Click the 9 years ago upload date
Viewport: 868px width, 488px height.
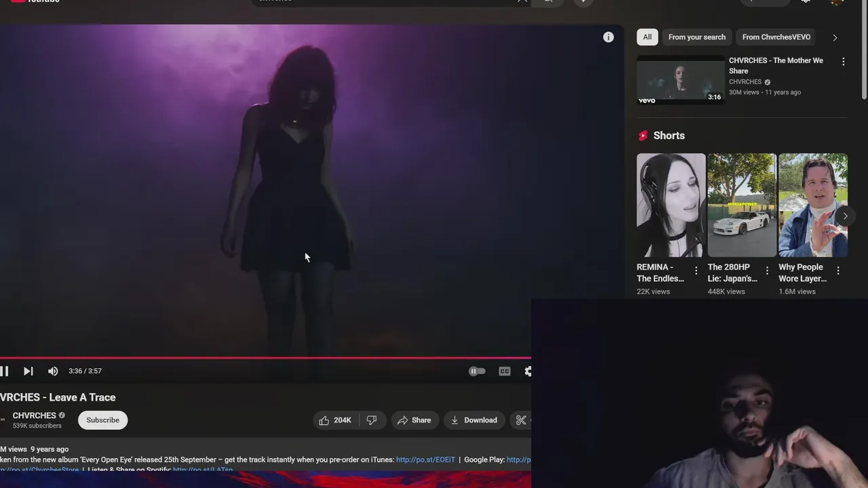click(x=50, y=449)
